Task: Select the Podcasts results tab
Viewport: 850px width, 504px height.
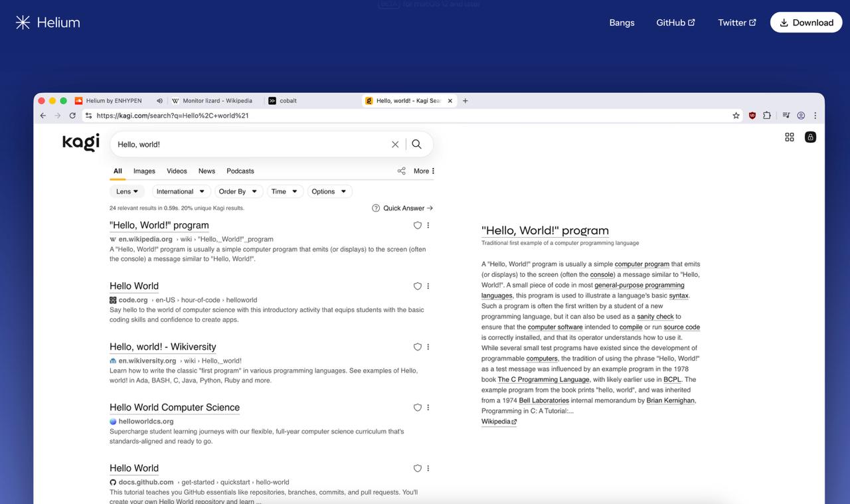Action: pos(240,171)
